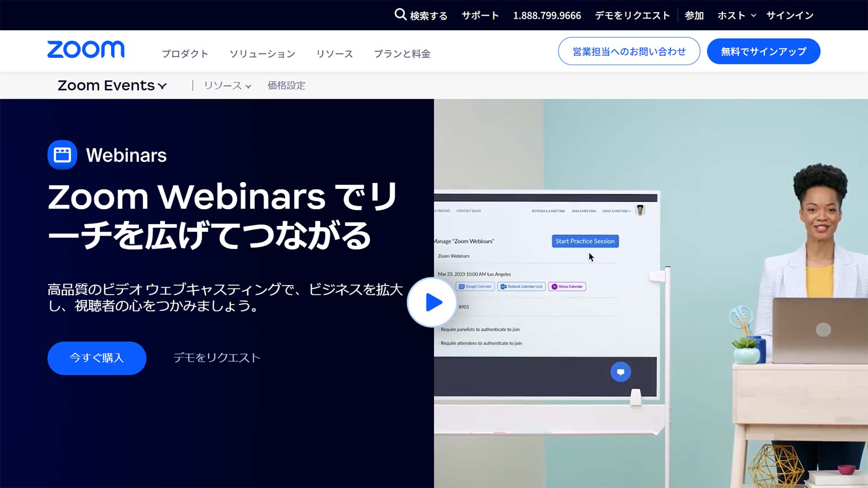The image size is (868, 488).
Task: Click 'Require panelists to authenticate to join'
Action: tap(480, 330)
